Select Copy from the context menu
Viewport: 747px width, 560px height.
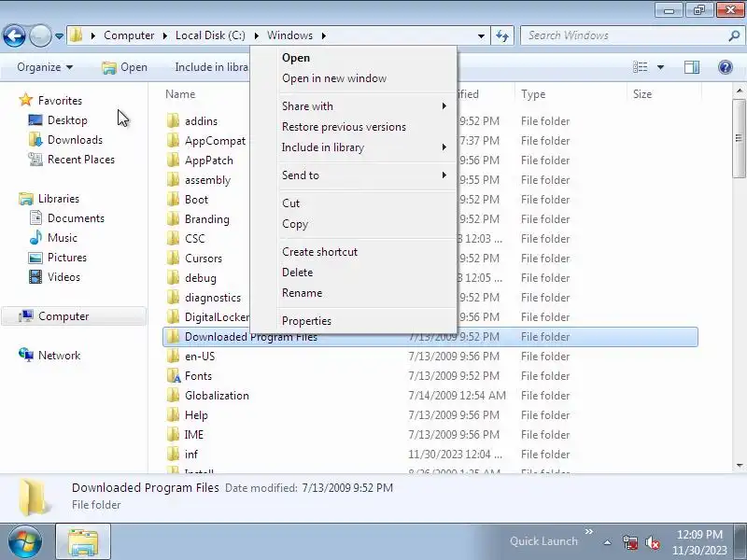(x=354, y=224)
